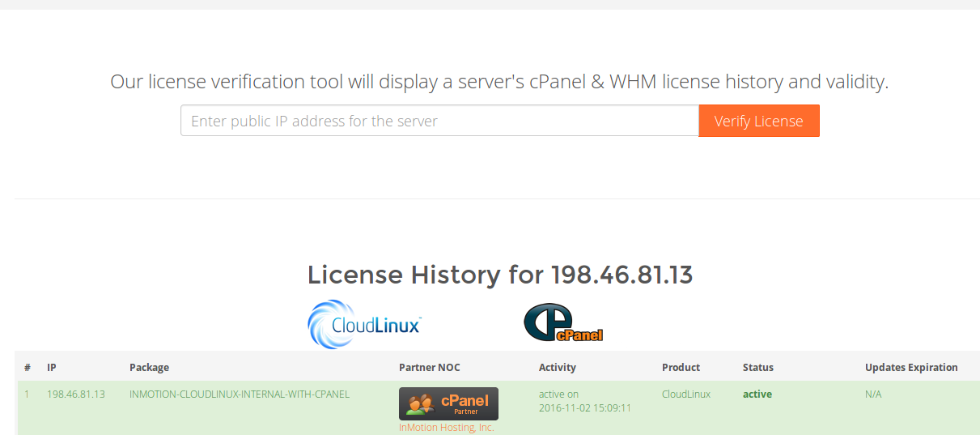Click the N/A updates expiration value

pyautogui.click(x=873, y=394)
